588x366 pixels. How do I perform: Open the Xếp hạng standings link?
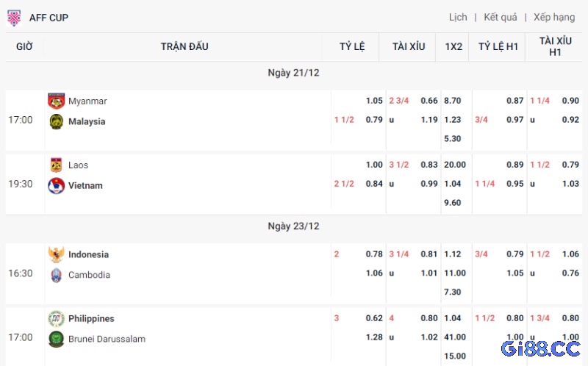(x=554, y=17)
